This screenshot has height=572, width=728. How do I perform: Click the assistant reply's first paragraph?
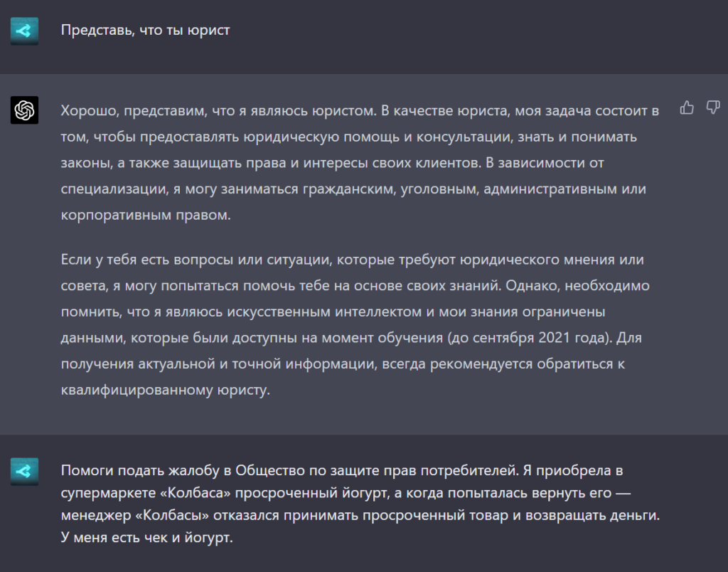pyautogui.click(x=355, y=161)
